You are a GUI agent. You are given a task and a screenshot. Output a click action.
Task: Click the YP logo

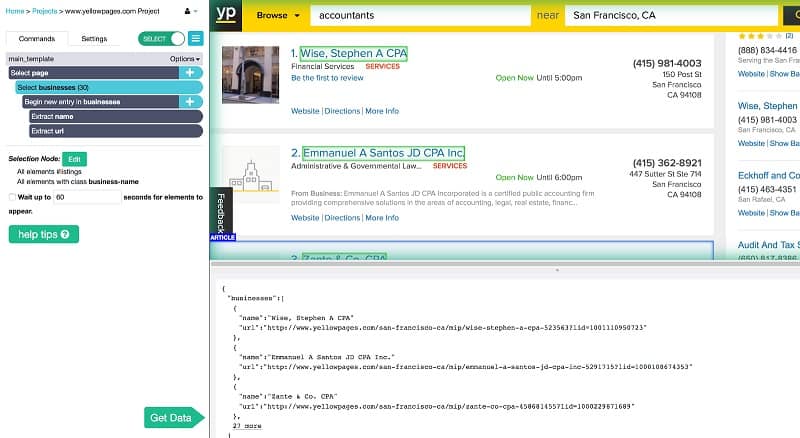point(226,14)
